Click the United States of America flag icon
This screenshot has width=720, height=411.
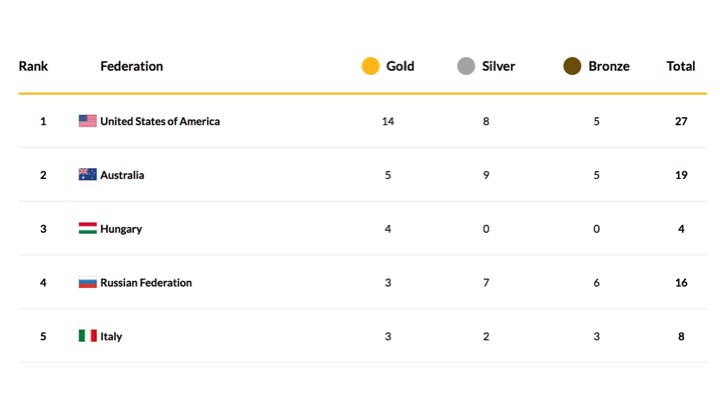click(x=88, y=121)
